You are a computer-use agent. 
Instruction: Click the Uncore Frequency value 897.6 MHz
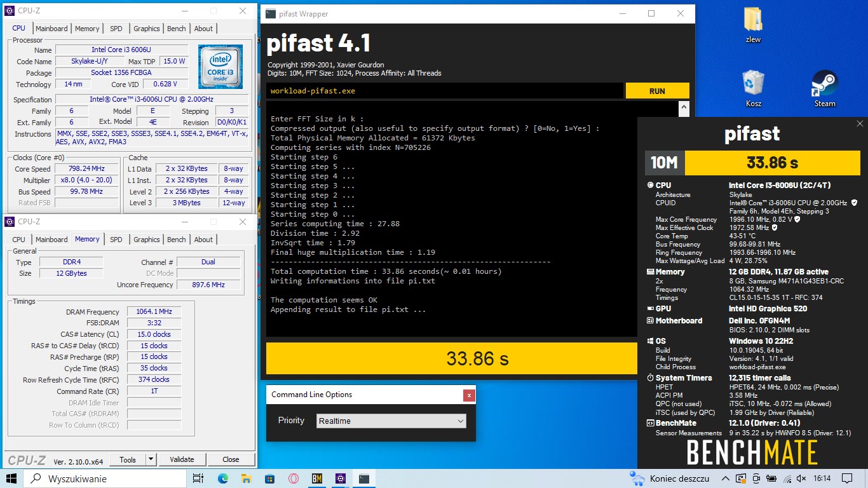(208, 285)
